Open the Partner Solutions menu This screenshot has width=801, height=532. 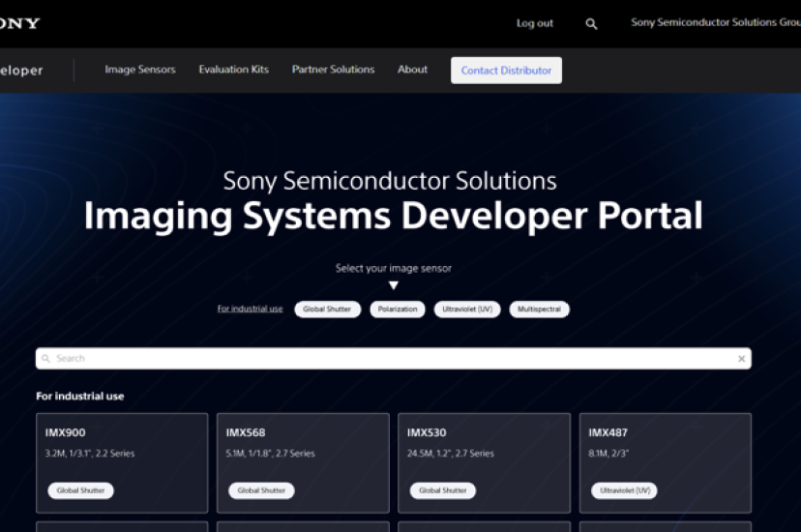(x=333, y=70)
